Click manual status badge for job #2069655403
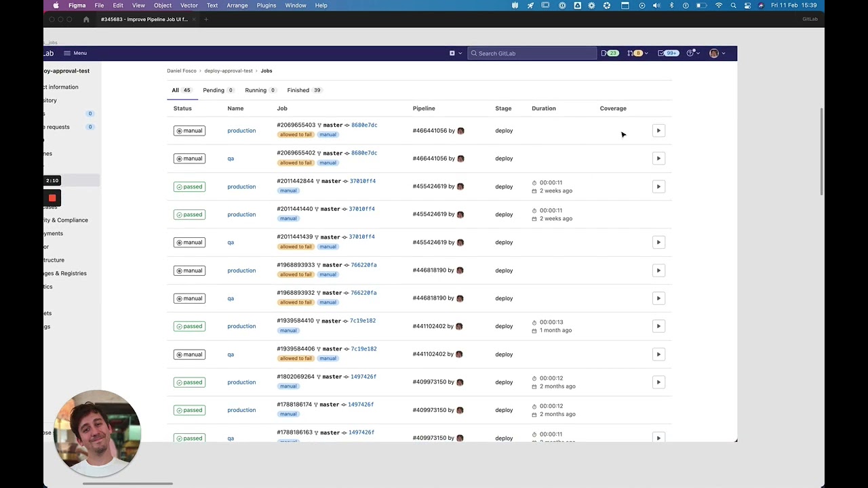This screenshot has width=868, height=488. coord(189,131)
